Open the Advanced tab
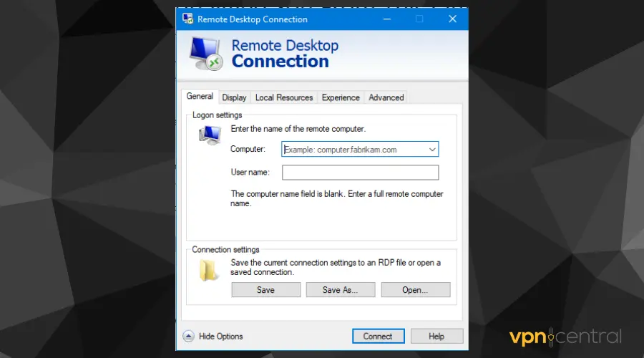The height and width of the screenshot is (358, 644). click(x=386, y=97)
